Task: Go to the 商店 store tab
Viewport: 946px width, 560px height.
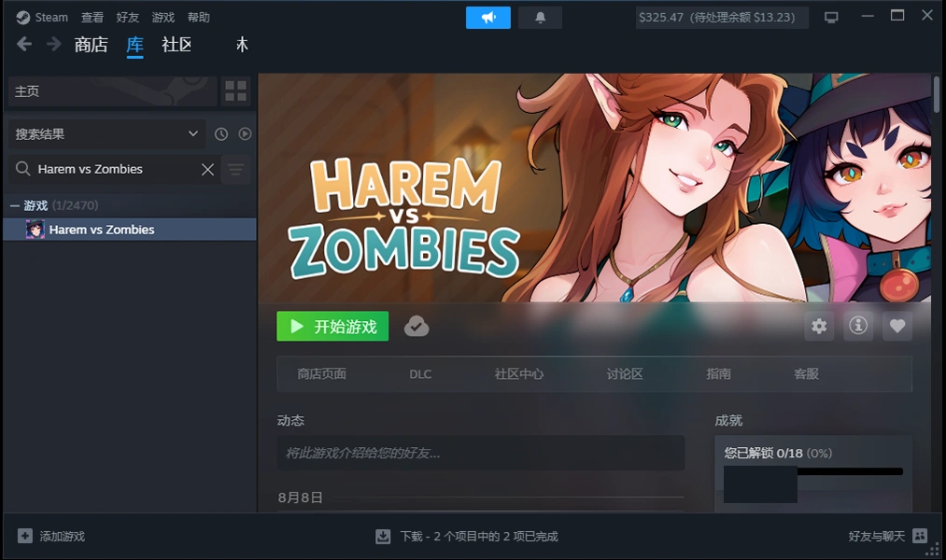Action: (92, 45)
